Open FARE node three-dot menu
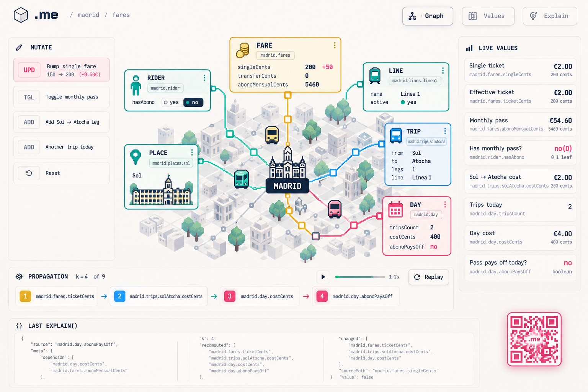The width and height of the screenshot is (588, 392). click(x=335, y=45)
